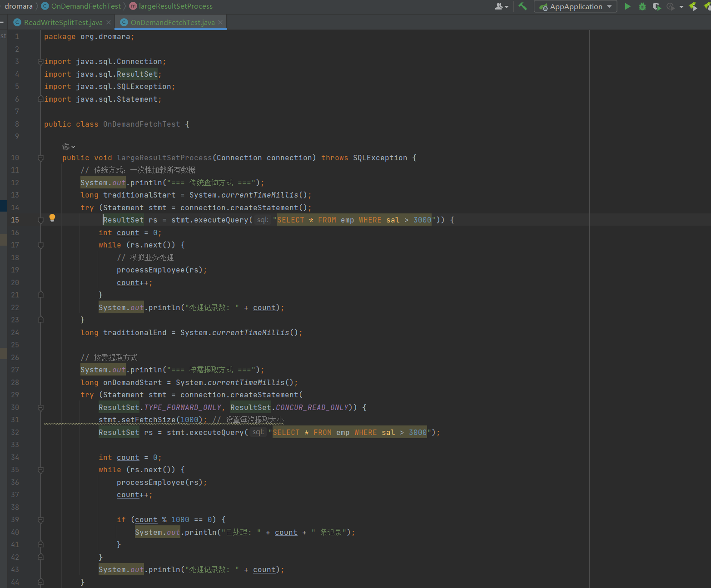Open the user account icon menu
This screenshot has width=711, height=588.
501,6
